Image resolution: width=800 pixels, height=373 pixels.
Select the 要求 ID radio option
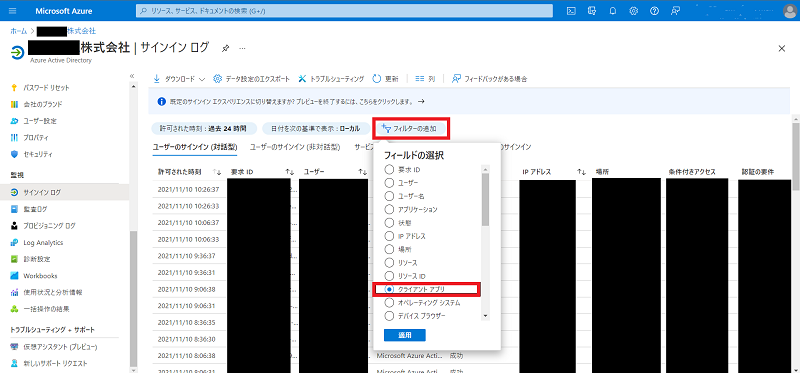tap(389, 169)
